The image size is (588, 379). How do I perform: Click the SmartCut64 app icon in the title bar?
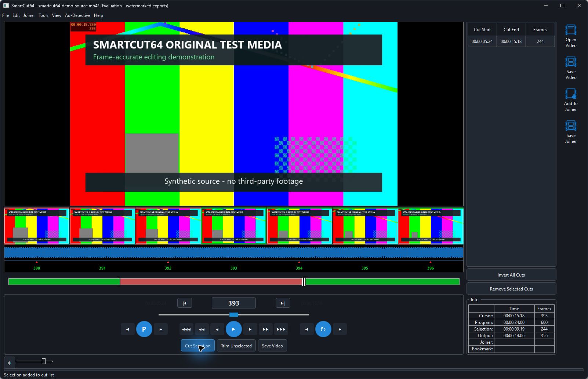(x=6, y=6)
